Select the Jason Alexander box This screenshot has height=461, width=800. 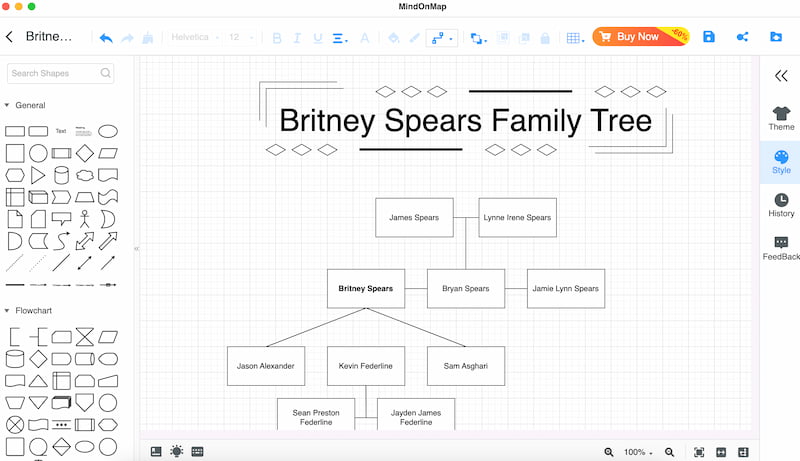point(266,366)
